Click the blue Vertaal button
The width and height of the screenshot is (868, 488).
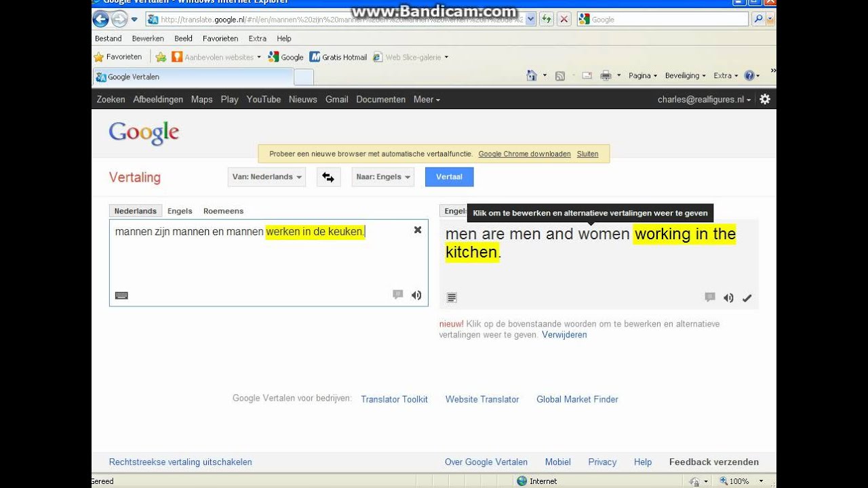[x=450, y=177]
